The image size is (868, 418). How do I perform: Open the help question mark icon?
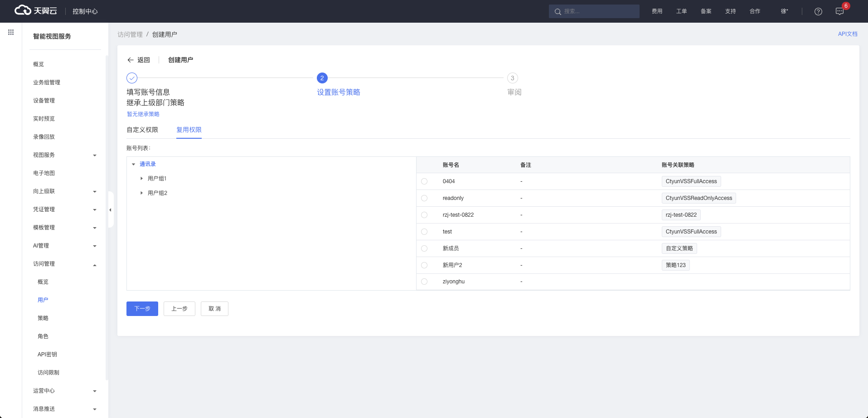[818, 11]
